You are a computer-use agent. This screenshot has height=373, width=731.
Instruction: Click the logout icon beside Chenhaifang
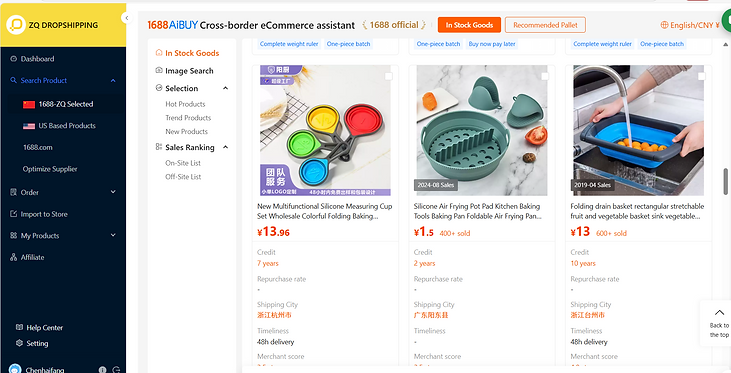(x=117, y=370)
